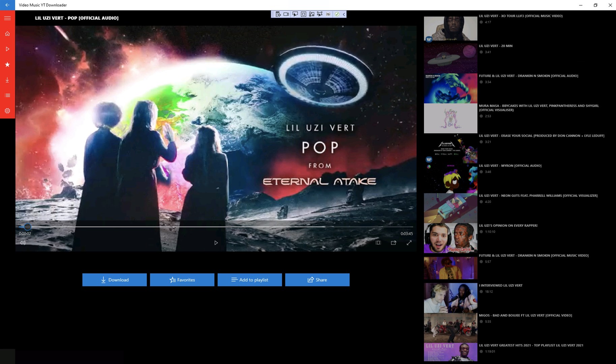The width and height of the screenshot is (616, 364).
Task: Click the dashed-frame cursor icon in debug toolbar
Action: click(x=320, y=14)
